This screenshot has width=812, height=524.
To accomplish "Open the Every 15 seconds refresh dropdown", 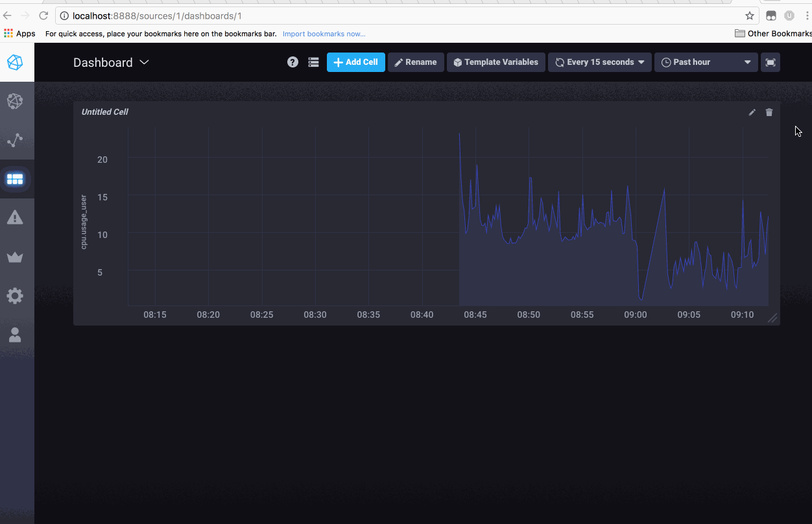I will click(x=599, y=62).
